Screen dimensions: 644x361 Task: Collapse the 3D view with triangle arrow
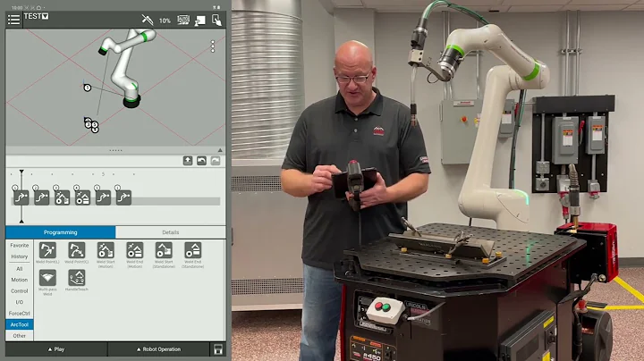[220, 150]
